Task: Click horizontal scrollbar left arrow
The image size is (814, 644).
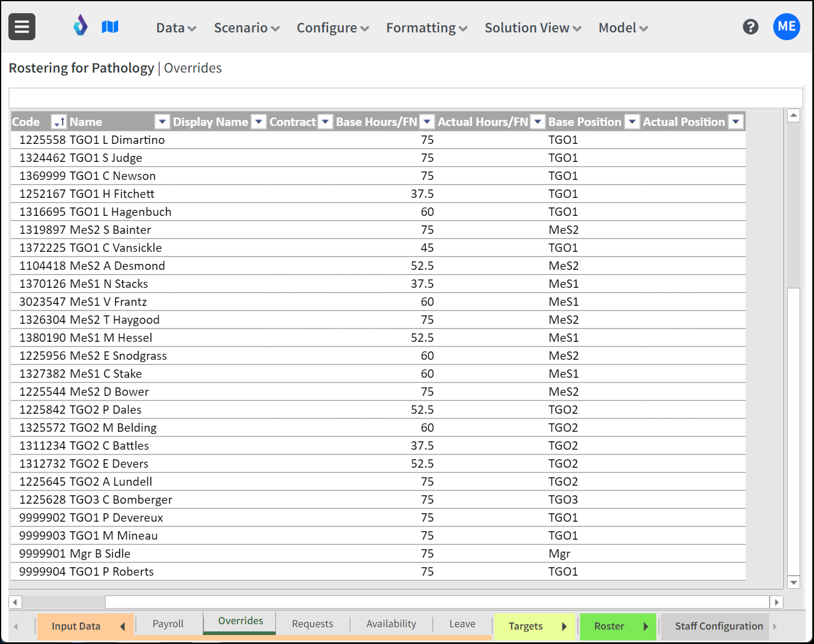Action: click(16, 602)
